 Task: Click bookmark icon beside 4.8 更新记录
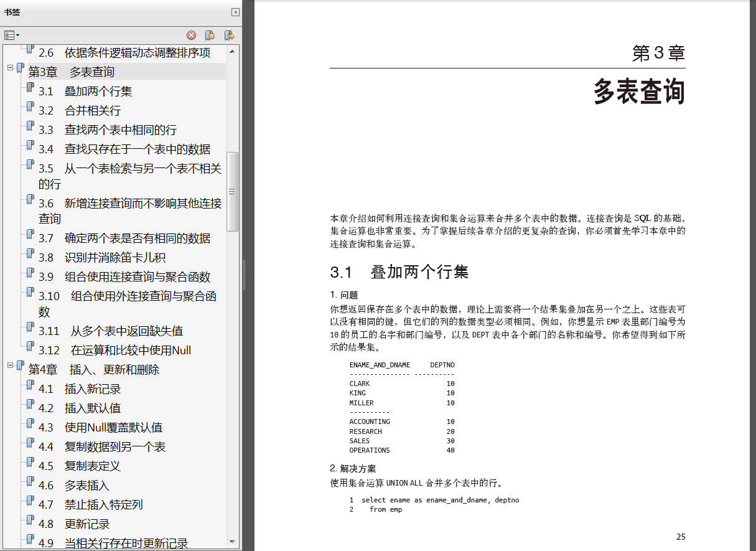pos(30,520)
